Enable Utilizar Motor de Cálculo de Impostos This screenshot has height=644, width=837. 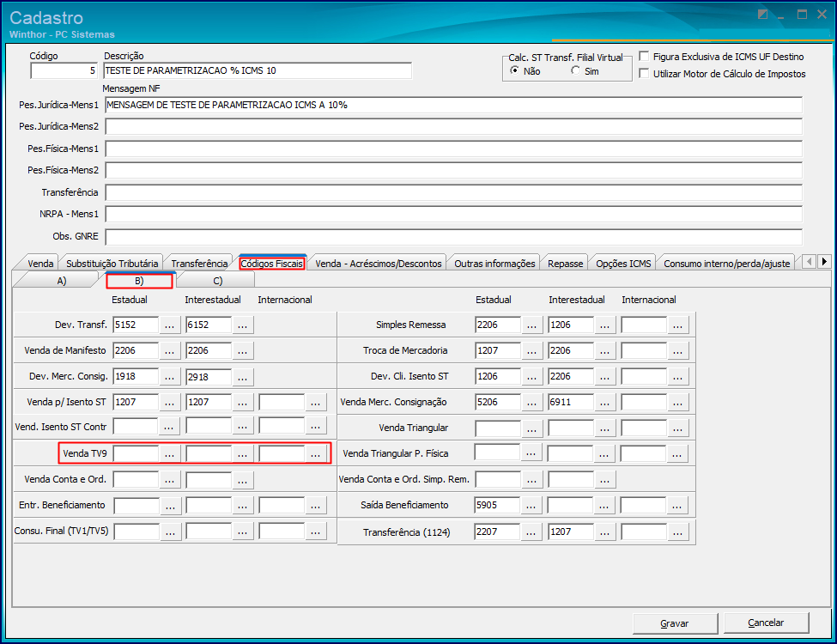click(645, 73)
